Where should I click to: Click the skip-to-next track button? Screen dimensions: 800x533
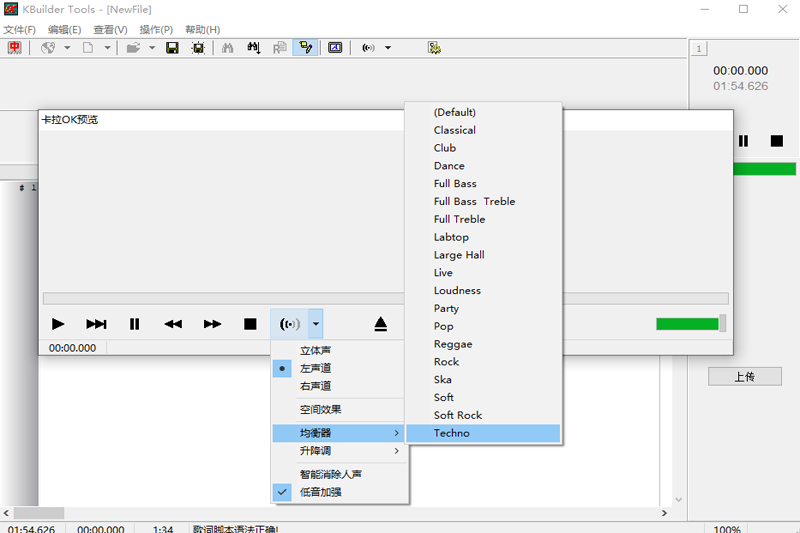[96, 324]
